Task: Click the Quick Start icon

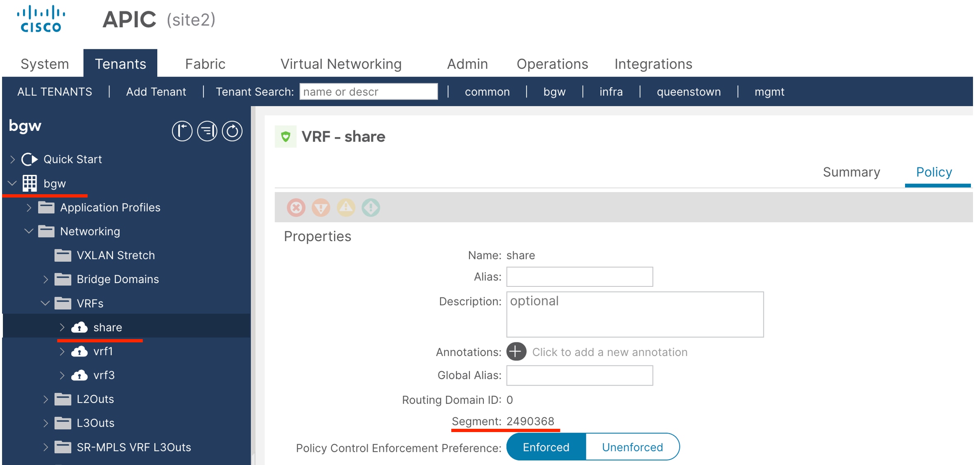Action: tap(30, 159)
